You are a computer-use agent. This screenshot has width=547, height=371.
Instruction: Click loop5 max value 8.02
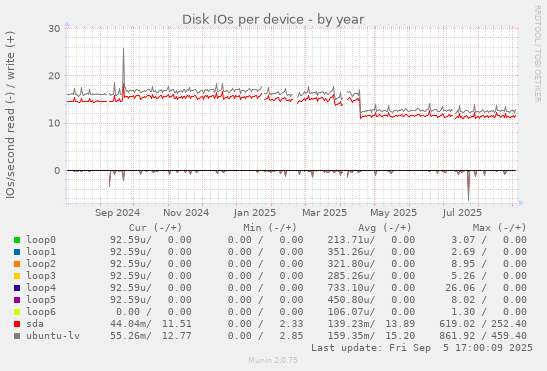pyautogui.click(x=463, y=299)
